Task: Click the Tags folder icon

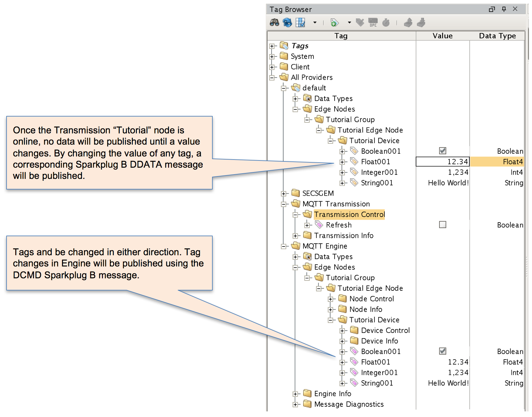Action: point(284,46)
